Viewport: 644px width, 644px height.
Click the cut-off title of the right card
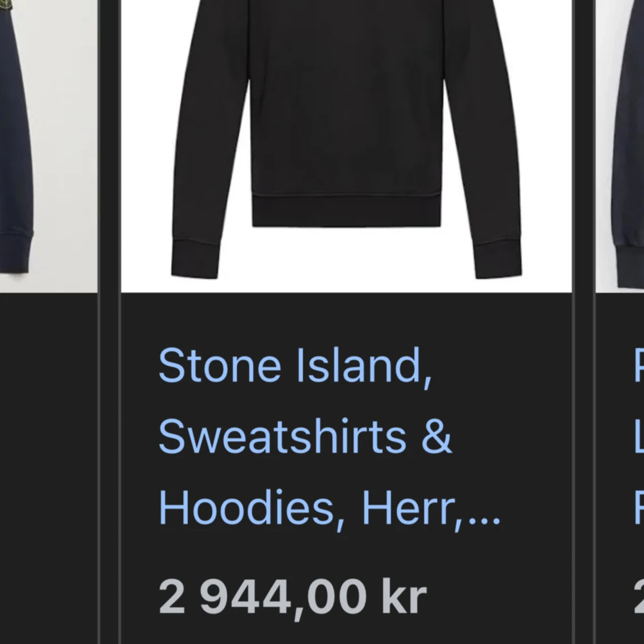click(639, 437)
